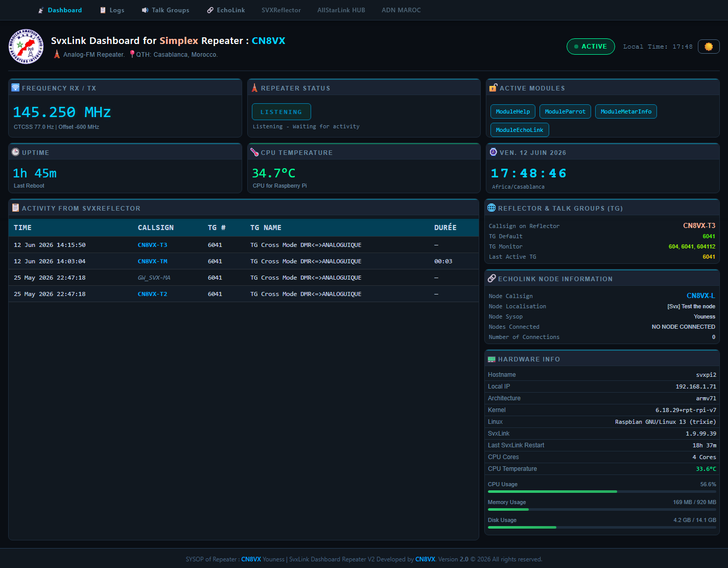Select the ModuleHelp chip

click(513, 111)
